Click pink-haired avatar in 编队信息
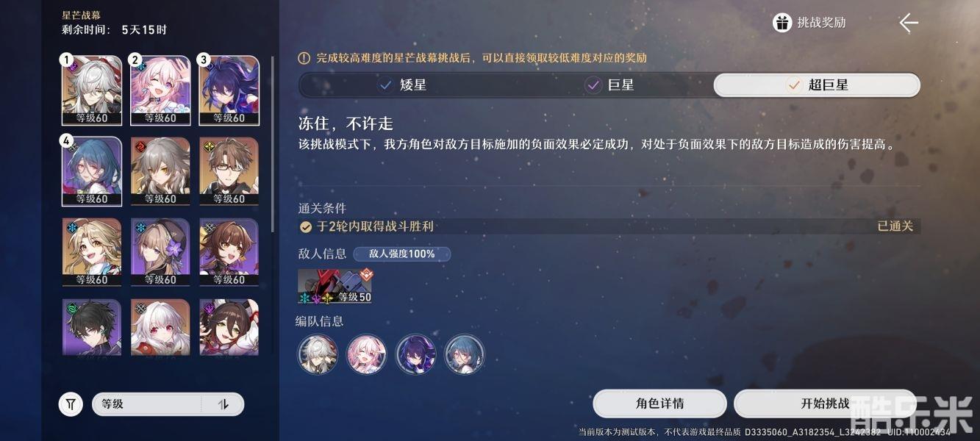Viewport: 980px width, 441px height. pos(367,354)
